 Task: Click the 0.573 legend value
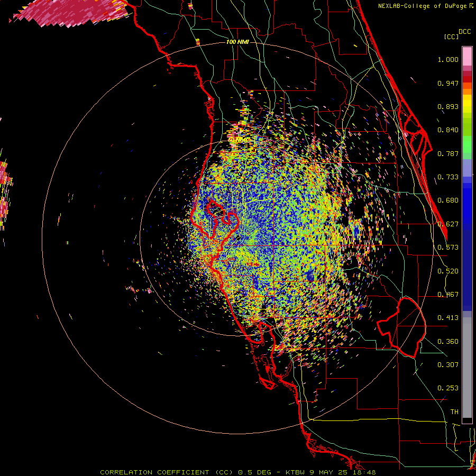click(x=448, y=248)
